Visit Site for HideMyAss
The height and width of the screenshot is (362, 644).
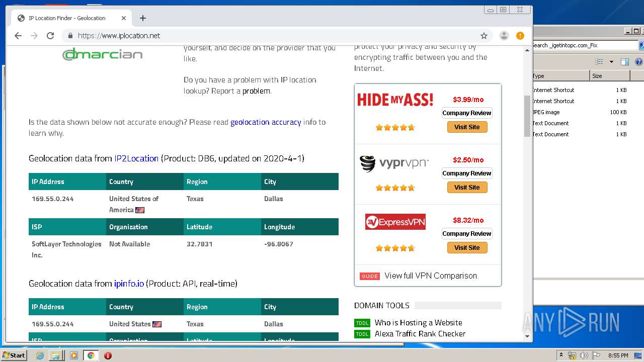(467, 127)
